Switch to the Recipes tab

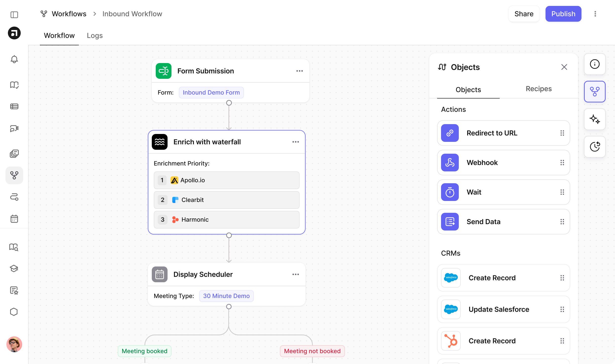(x=539, y=89)
